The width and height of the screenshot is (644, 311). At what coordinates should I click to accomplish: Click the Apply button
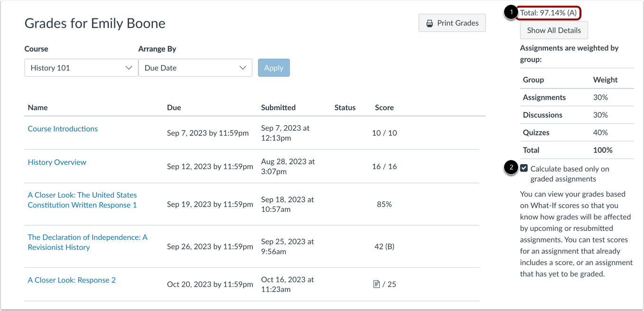[274, 68]
